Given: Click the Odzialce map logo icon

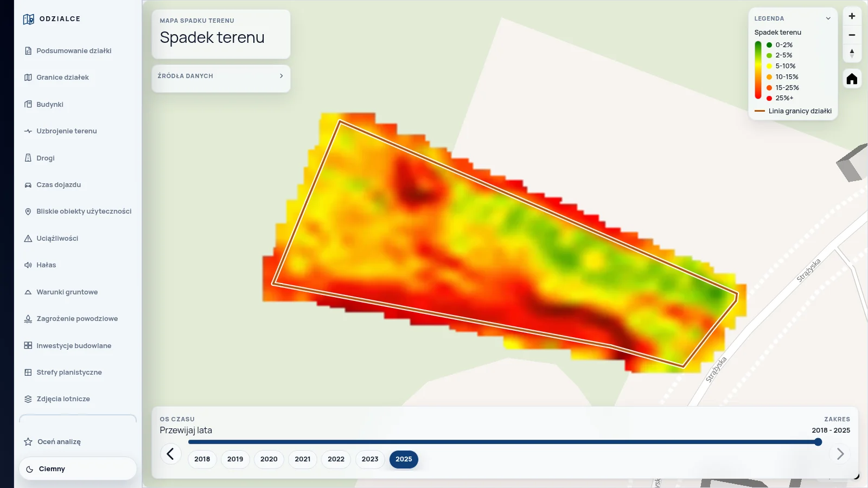Looking at the screenshot, I should pyautogui.click(x=29, y=20).
